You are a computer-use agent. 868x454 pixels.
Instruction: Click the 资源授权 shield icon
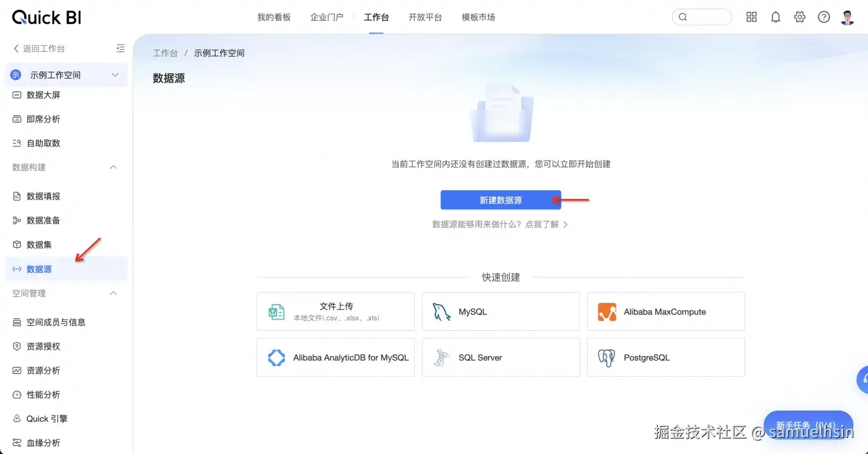click(17, 346)
